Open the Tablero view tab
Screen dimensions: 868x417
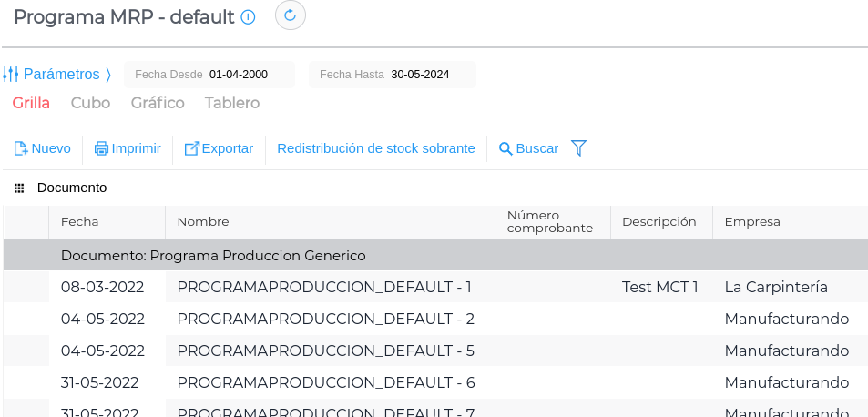pos(232,103)
